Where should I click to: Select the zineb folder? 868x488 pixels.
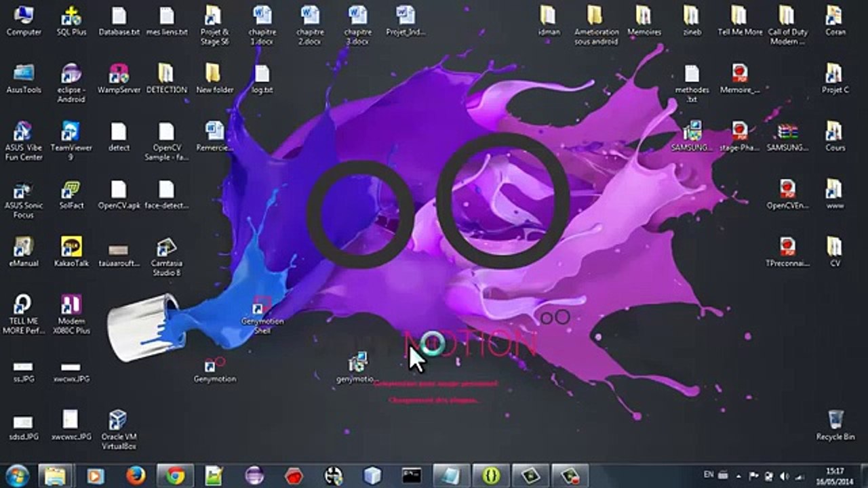click(x=691, y=21)
